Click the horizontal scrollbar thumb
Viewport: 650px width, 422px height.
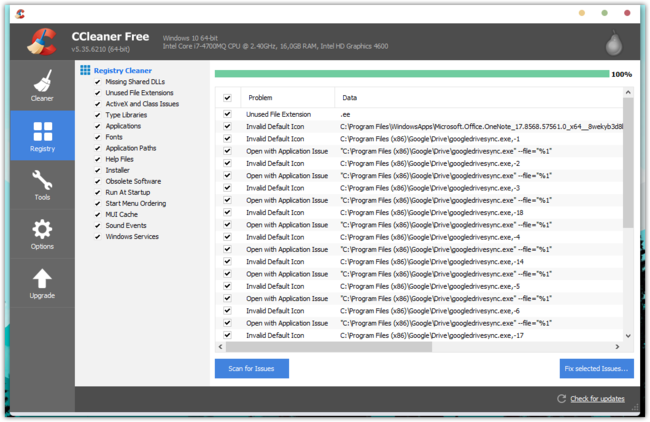pyautogui.click(x=329, y=347)
